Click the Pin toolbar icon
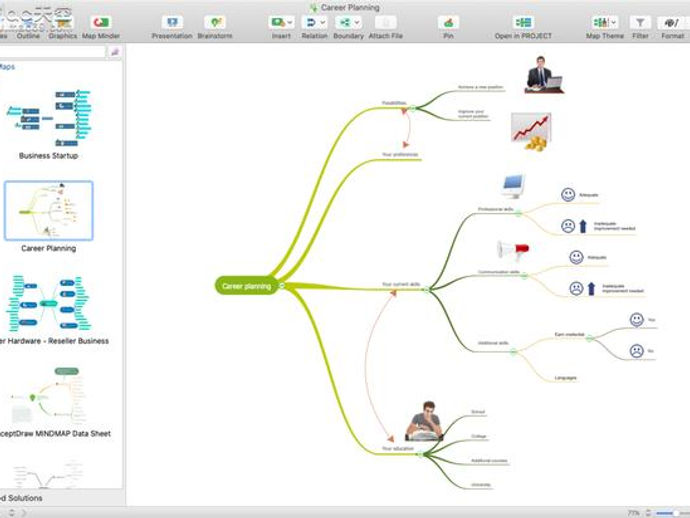The image size is (690, 518). (x=448, y=22)
